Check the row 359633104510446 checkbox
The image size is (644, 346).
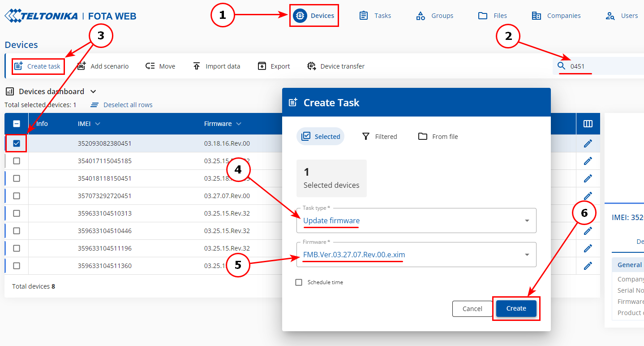click(x=17, y=231)
